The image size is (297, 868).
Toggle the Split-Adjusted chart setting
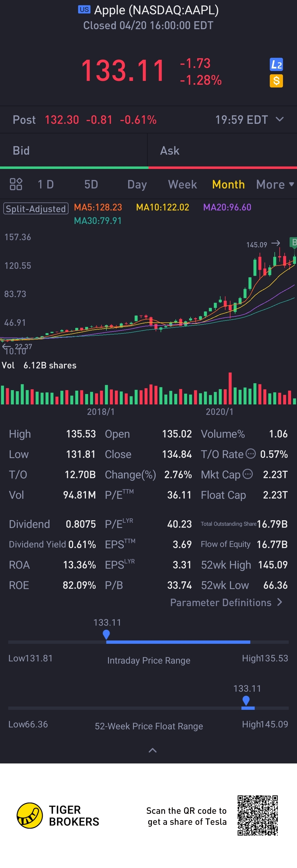(36, 209)
